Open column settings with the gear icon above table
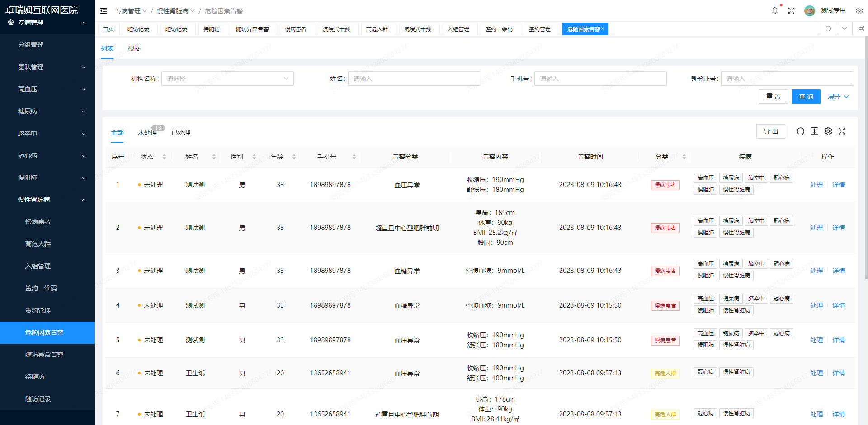This screenshot has width=868, height=425. tap(828, 131)
